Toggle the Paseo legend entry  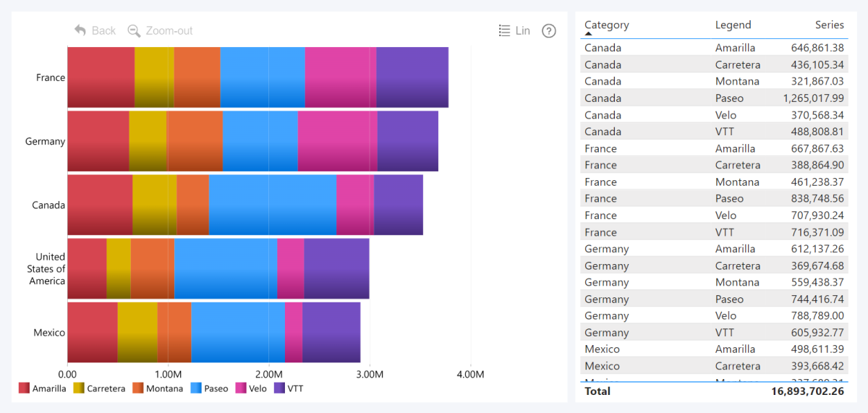point(209,388)
